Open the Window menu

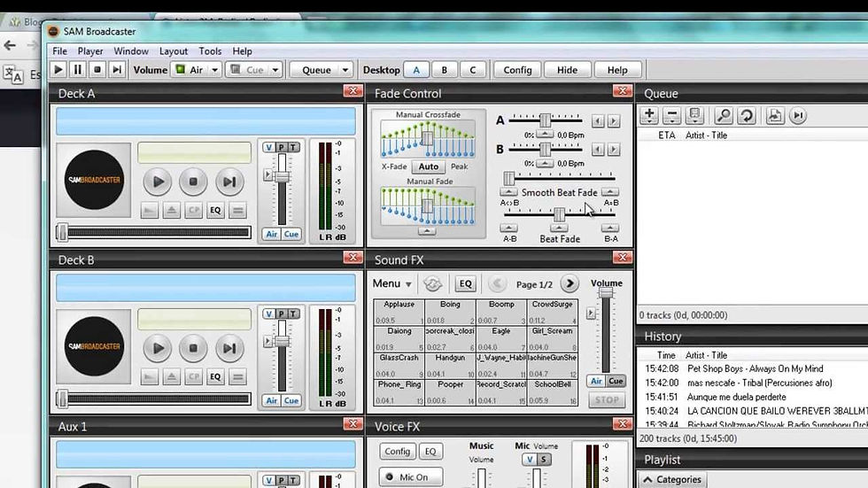[x=131, y=50]
